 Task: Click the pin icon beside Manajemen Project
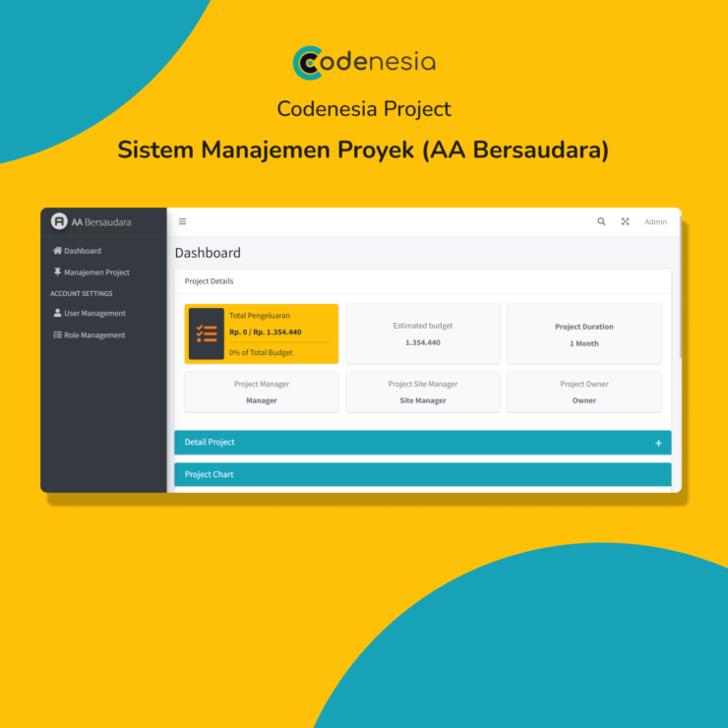(x=57, y=273)
